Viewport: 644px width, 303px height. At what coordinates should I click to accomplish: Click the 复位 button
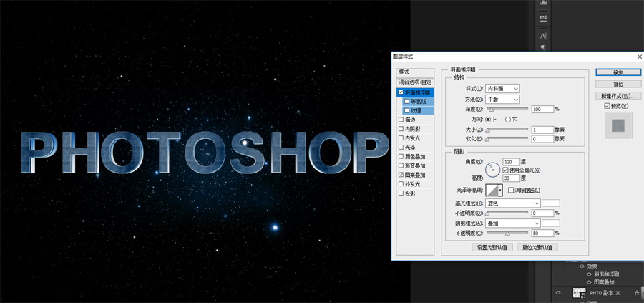coord(618,85)
